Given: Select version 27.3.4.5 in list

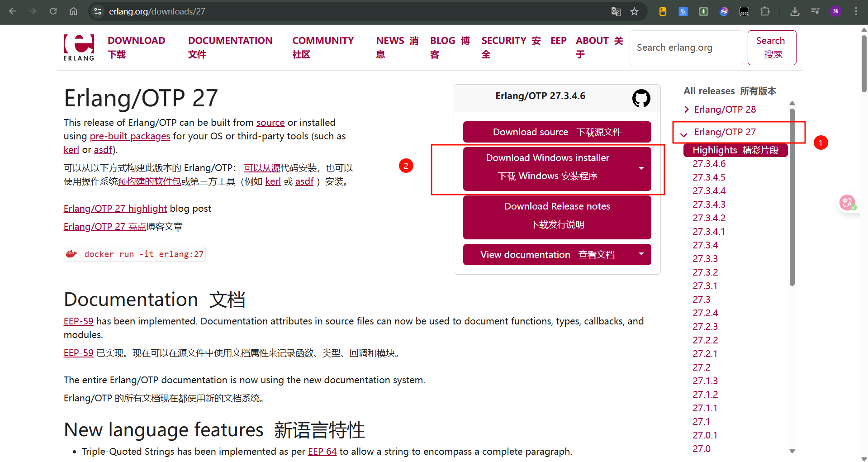Looking at the screenshot, I should click(x=709, y=177).
